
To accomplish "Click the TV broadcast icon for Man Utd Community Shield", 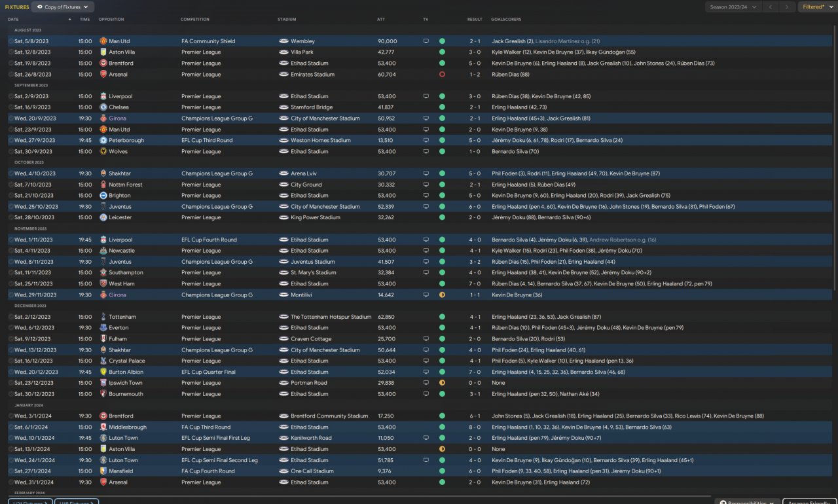I will tap(426, 41).
